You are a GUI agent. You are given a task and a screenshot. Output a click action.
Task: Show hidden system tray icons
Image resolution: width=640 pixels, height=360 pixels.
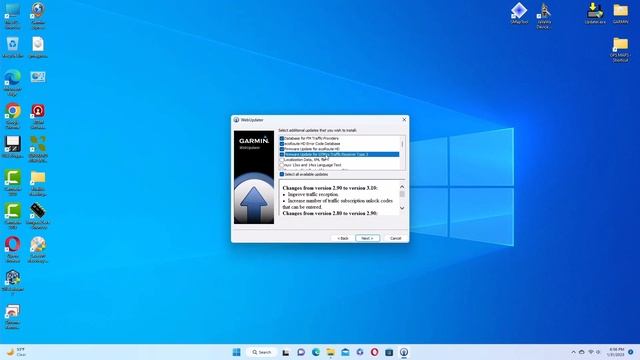point(573,352)
